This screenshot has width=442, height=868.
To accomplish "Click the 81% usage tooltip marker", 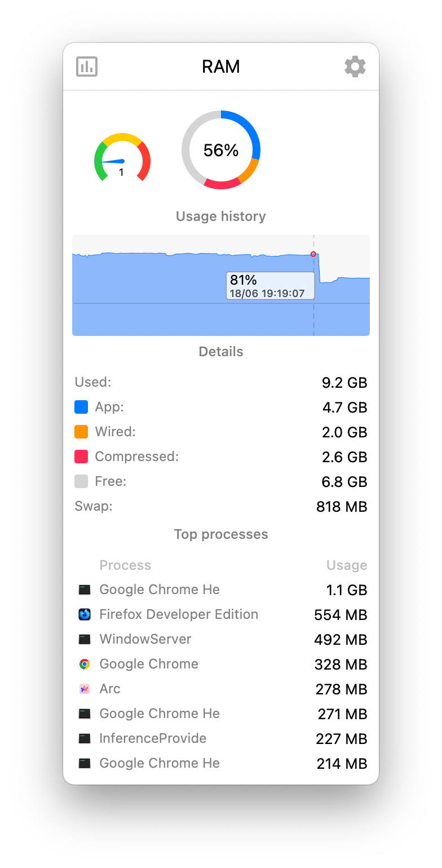I will [269, 286].
